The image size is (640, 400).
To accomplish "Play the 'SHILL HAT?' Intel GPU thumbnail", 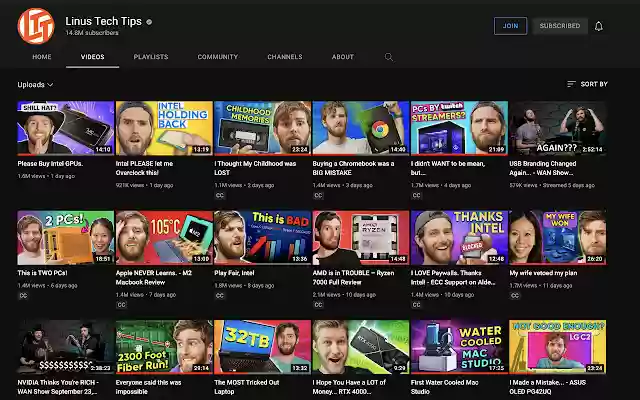I will (65, 128).
